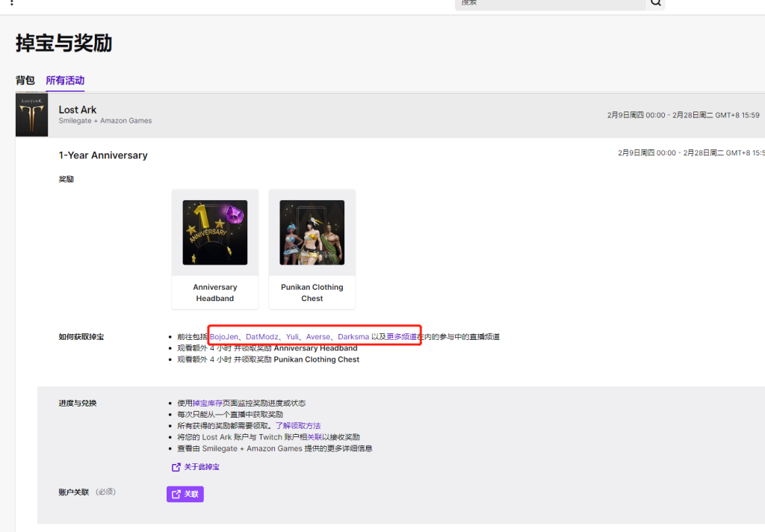Visit the Darksma channel link

(x=353, y=337)
